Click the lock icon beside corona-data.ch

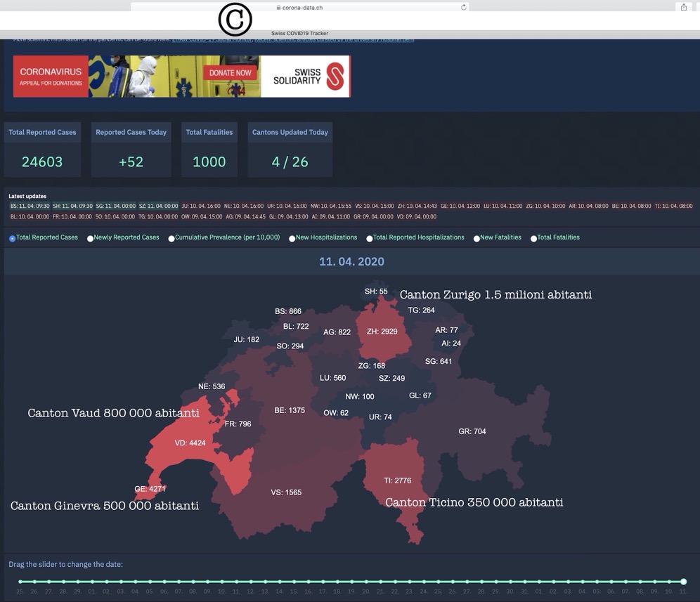coord(279,8)
